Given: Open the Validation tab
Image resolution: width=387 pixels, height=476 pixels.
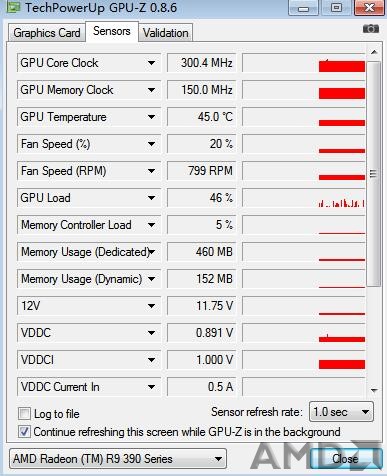Looking at the screenshot, I should (x=166, y=33).
